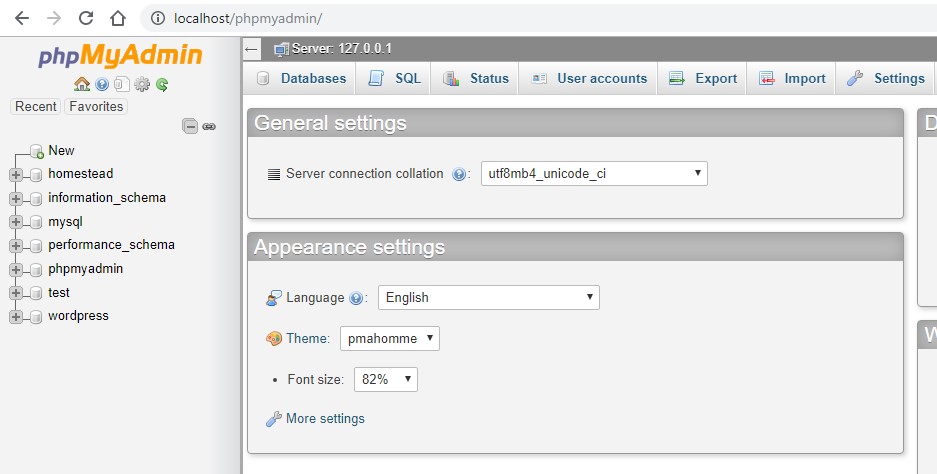Viewport: 937px width, 474px height.
Task: Open the Status tab
Action: coord(476,78)
